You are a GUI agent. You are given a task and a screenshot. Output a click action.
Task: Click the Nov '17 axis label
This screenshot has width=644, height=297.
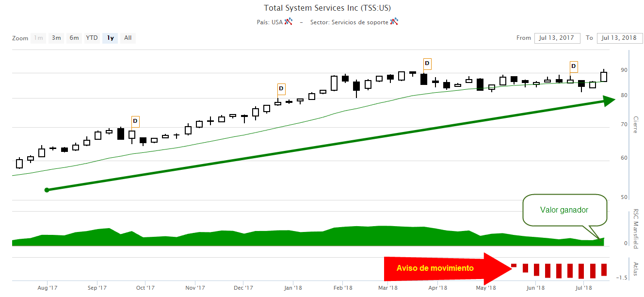coord(194,288)
